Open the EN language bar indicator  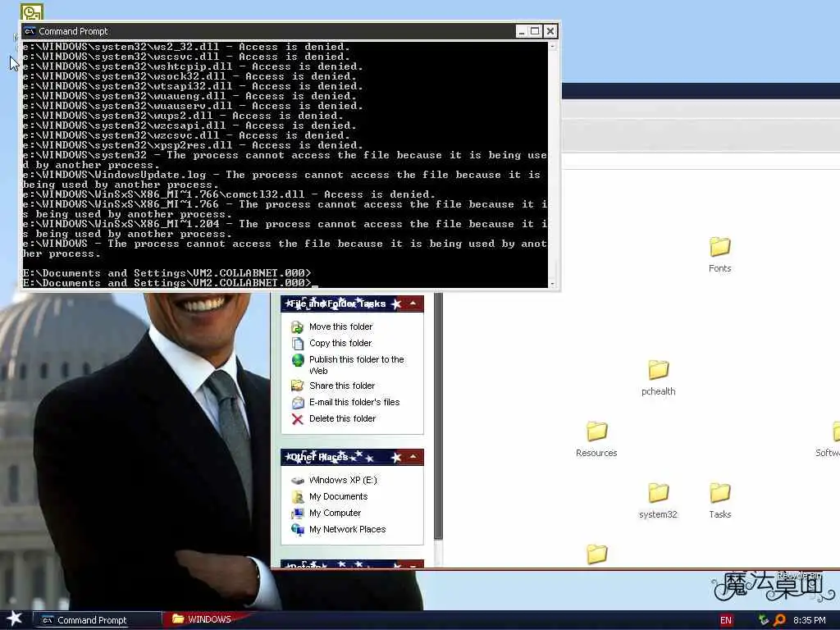coord(725,620)
